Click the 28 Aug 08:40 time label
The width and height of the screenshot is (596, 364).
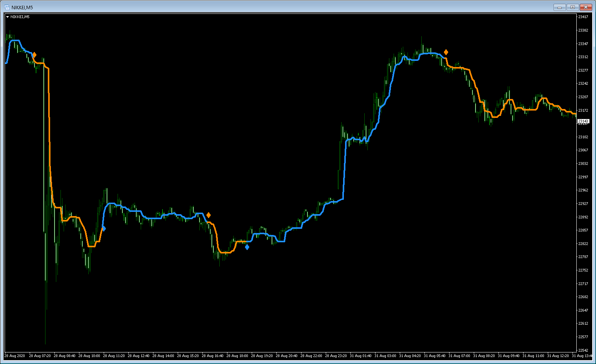coord(64,356)
